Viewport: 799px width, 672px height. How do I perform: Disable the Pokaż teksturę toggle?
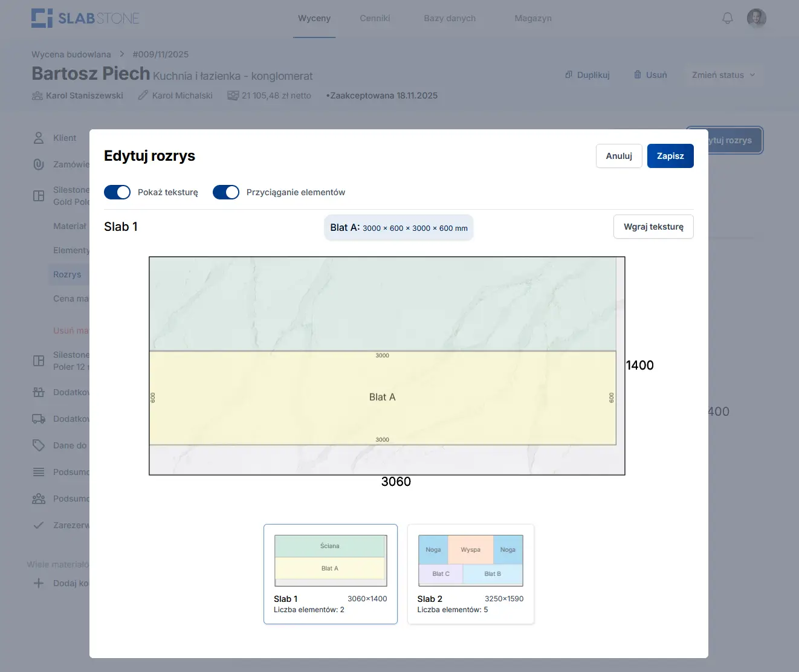point(117,192)
